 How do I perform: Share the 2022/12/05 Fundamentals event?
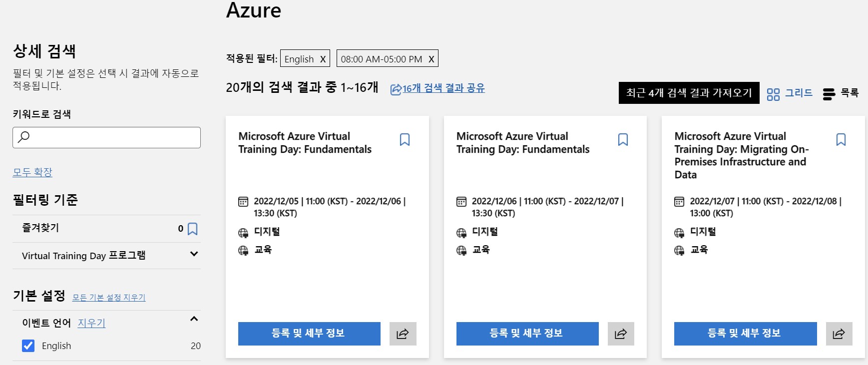click(403, 334)
